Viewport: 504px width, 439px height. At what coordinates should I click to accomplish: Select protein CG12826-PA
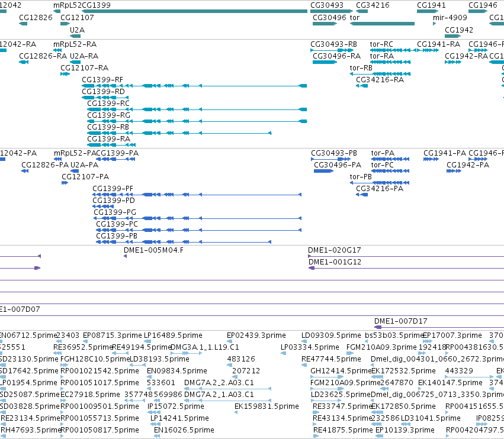(45, 165)
